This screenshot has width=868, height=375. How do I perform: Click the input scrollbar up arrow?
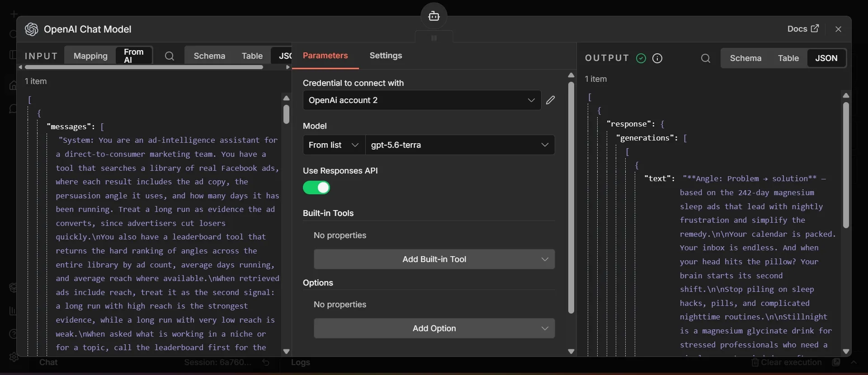coord(286,98)
